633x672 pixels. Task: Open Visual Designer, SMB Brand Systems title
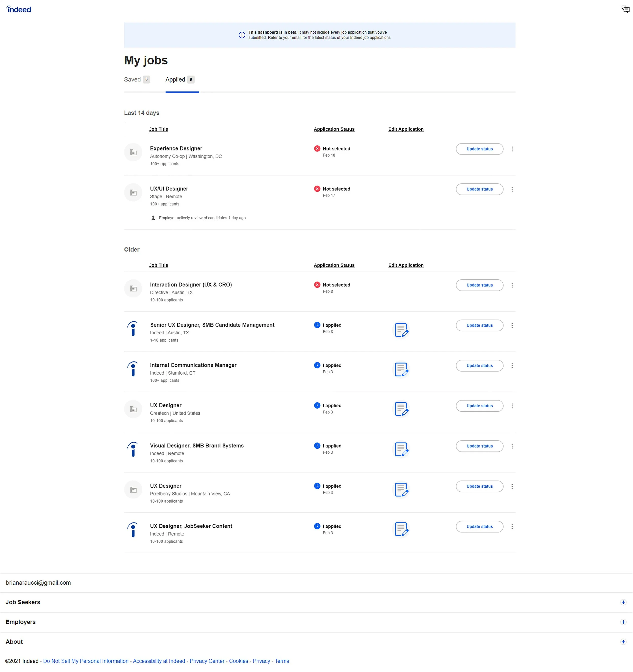point(197,446)
